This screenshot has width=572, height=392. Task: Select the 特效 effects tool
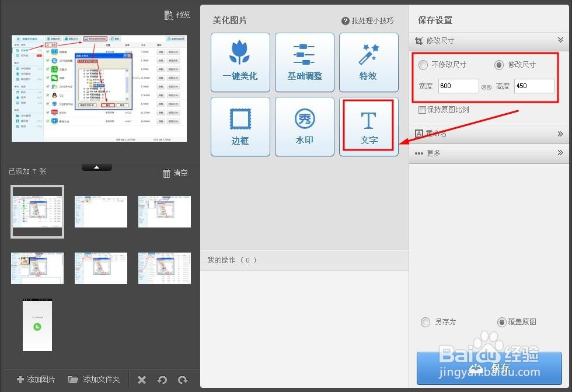[368, 62]
